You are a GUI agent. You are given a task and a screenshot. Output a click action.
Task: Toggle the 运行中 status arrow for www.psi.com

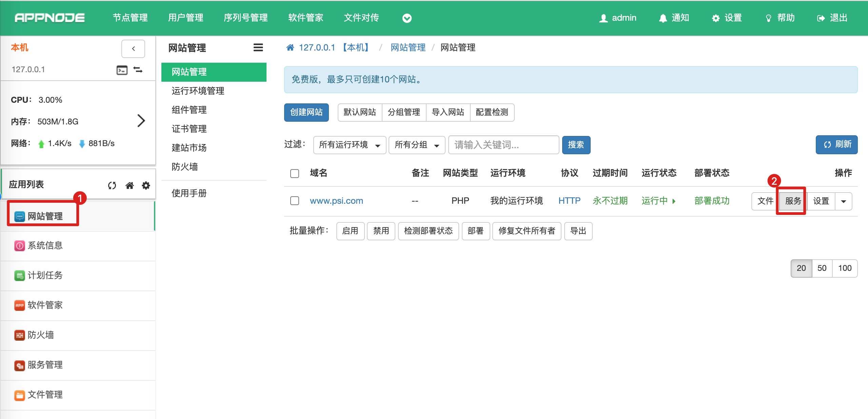674,201
